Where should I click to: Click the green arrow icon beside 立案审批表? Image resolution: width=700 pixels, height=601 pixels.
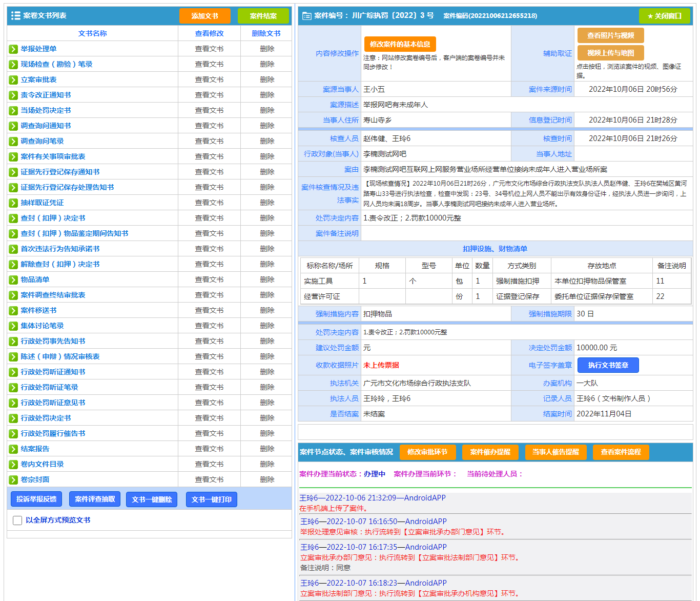point(13,80)
